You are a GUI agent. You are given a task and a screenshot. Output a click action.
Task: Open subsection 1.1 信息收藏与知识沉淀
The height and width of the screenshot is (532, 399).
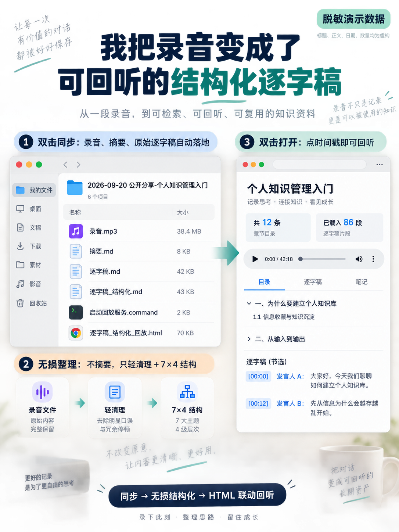[x=284, y=317]
